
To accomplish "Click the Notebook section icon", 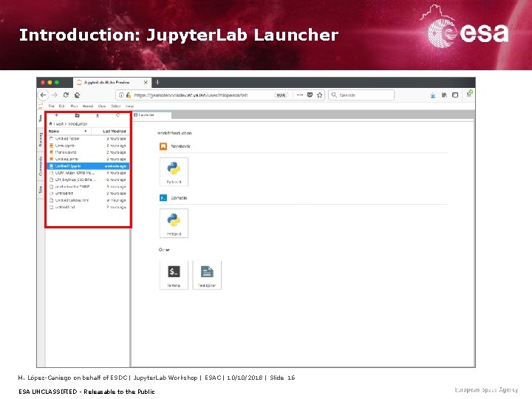I will pos(163,146).
